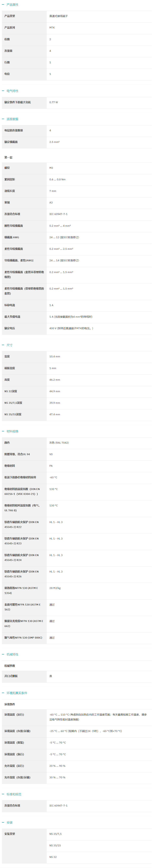
Task: Select NS 35/15 in the 安装 section
Action: (x=55, y=845)
